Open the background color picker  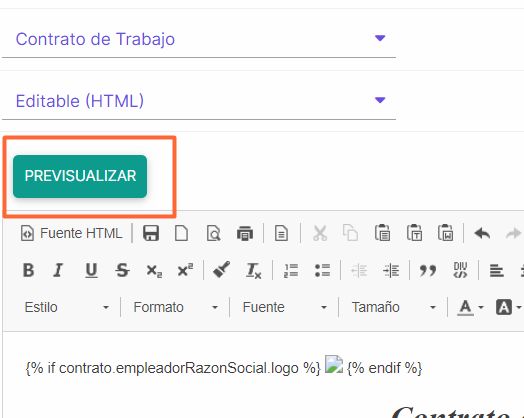508,307
